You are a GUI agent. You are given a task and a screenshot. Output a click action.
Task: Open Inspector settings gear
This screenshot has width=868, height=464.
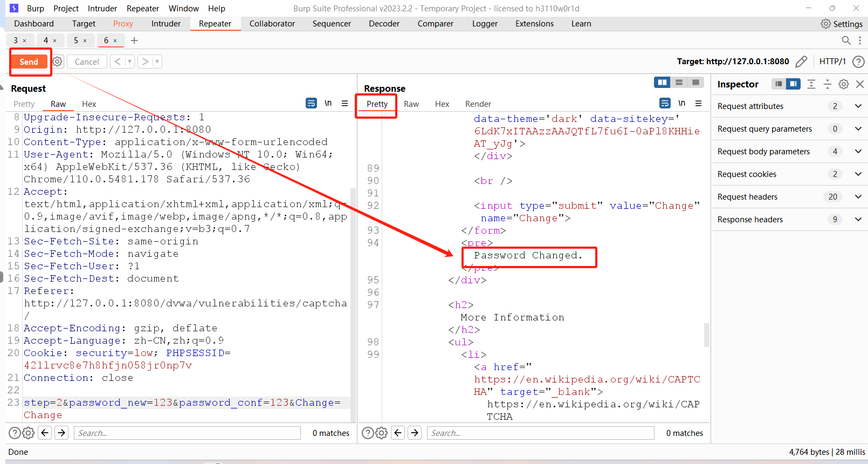[844, 84]
